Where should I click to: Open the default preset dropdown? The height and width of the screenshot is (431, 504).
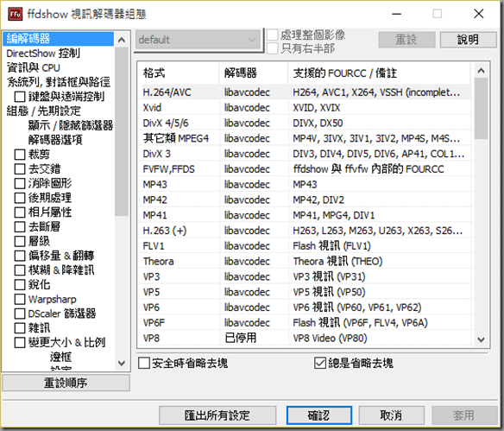[198, 40]
